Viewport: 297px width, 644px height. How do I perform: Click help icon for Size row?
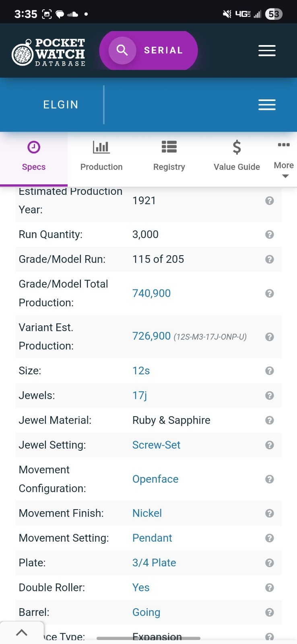coord(270,371)
